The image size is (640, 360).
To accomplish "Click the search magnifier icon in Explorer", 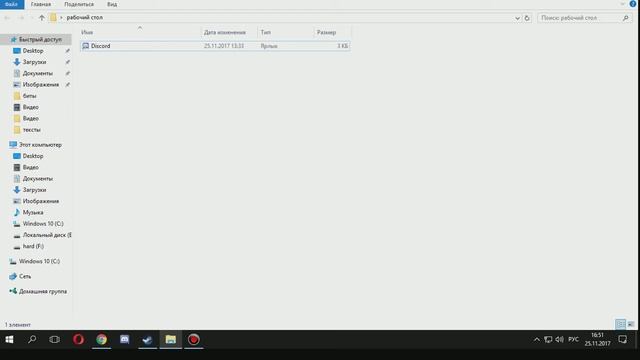I will 626,18.
